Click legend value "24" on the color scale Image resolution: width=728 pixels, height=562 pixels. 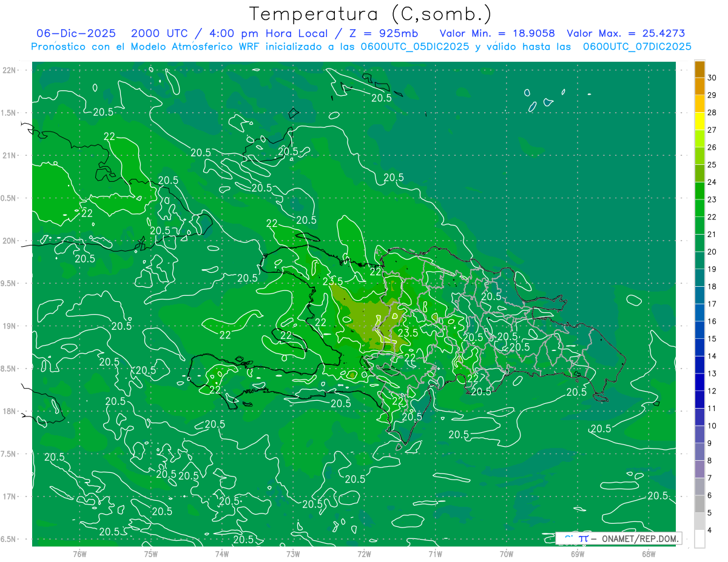tap(712, 182)
